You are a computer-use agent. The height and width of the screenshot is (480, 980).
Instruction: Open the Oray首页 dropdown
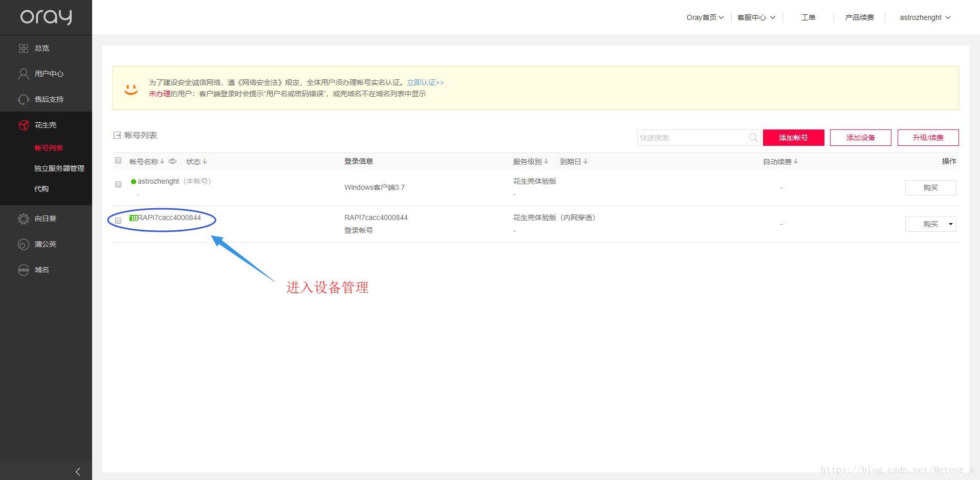pos(705,17)
